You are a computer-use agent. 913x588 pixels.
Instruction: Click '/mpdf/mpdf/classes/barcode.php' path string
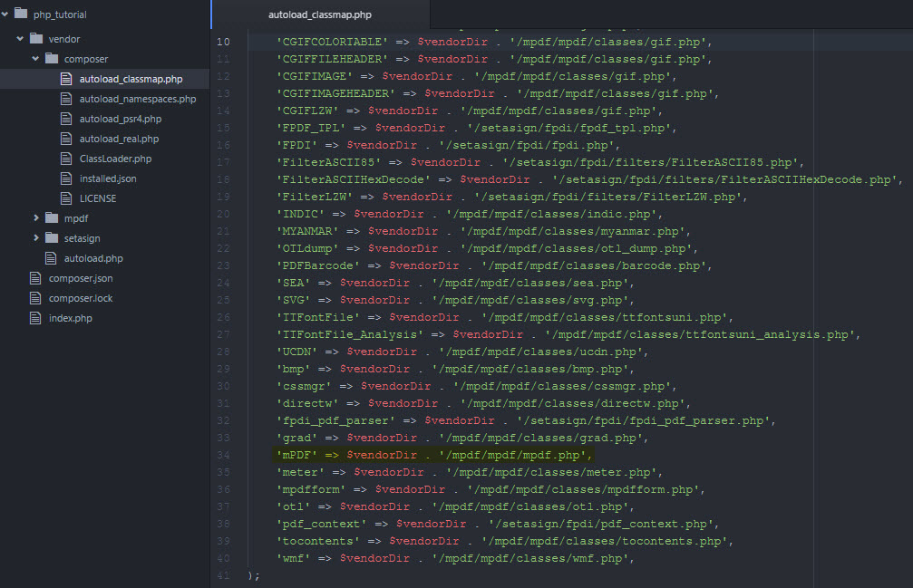click(x=593, y=265)
